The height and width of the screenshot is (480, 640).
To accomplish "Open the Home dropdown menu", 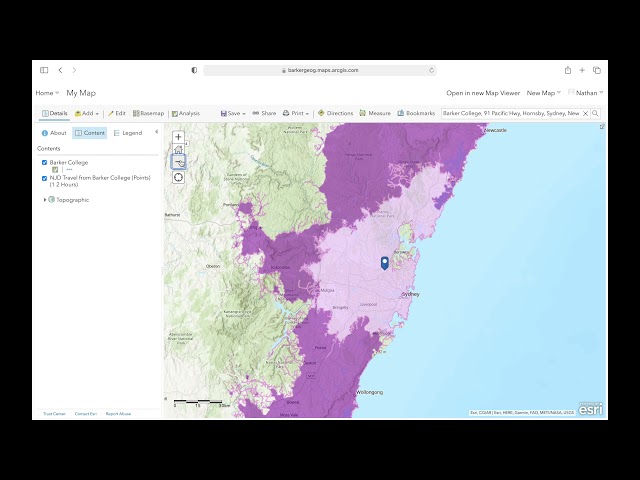I will pos(47,93).
